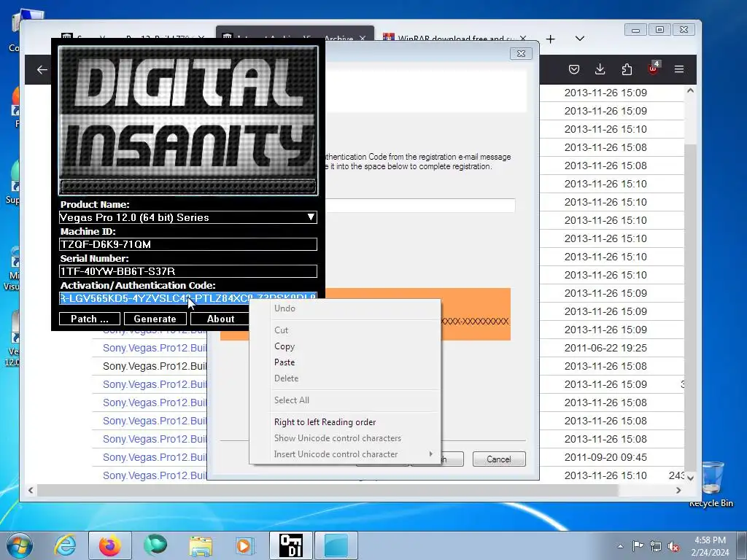Screen dimensions: 747x560
Task: Click the network tray icon
Action: pyautogui.click(x=656, y=546)
